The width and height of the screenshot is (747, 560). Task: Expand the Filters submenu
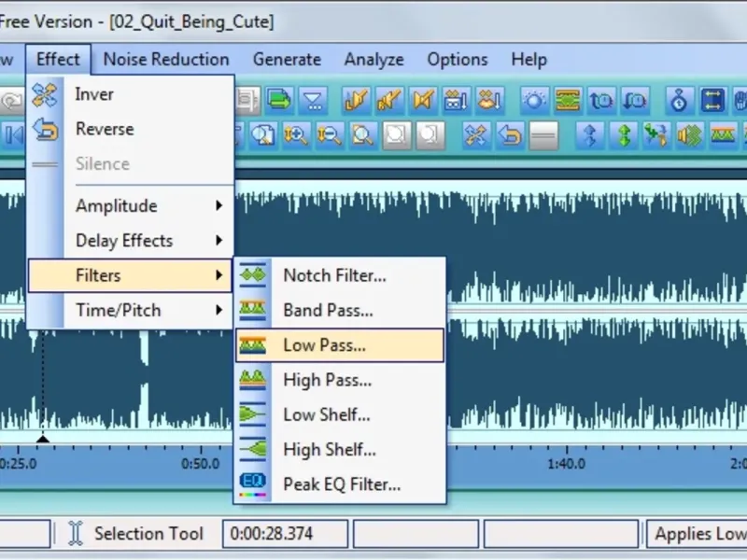[131, 275]
